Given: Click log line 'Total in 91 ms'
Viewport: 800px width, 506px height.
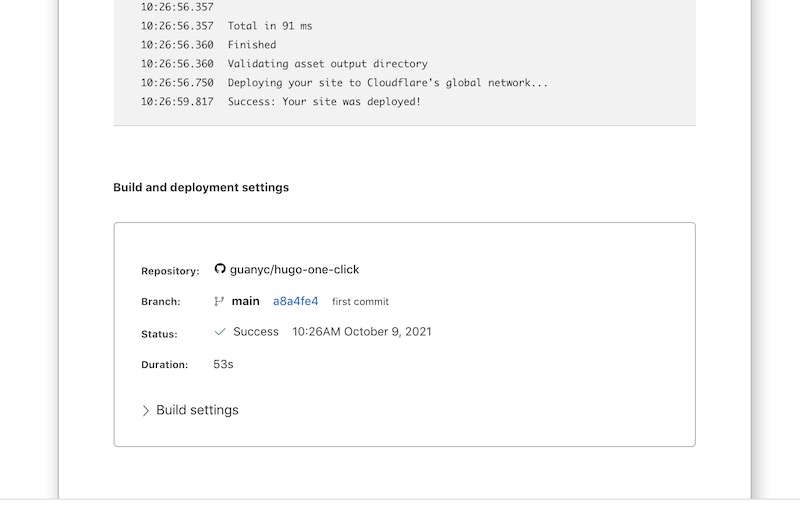Looking at the screenshot, I should click(270, 26).
